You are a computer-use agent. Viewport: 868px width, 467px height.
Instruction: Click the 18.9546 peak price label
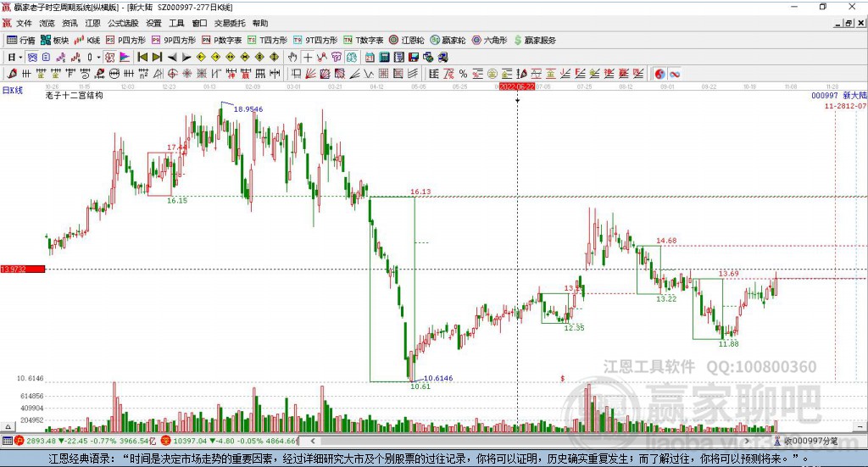(x=248, y=109)
